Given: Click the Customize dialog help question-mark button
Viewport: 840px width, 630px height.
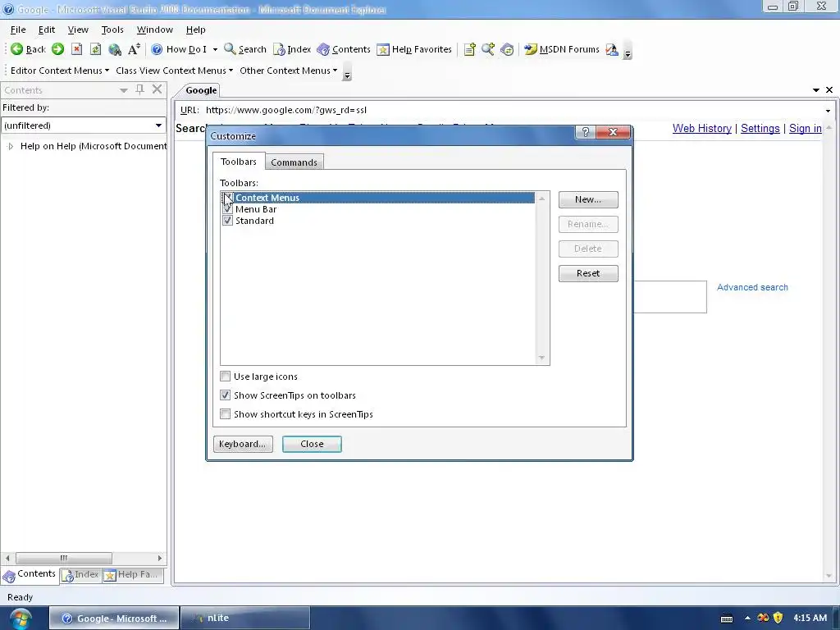Looking at the screenshot, I should (x=586, y=132).
